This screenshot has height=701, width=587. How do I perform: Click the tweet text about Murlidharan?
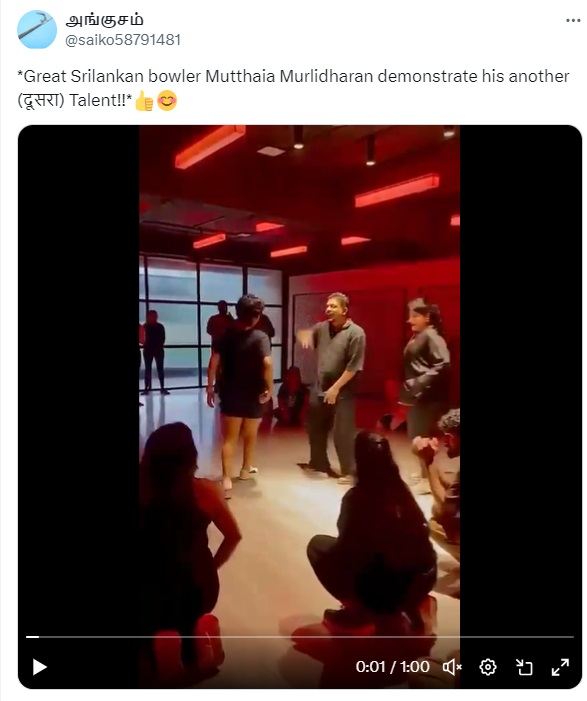click(293, 88)
